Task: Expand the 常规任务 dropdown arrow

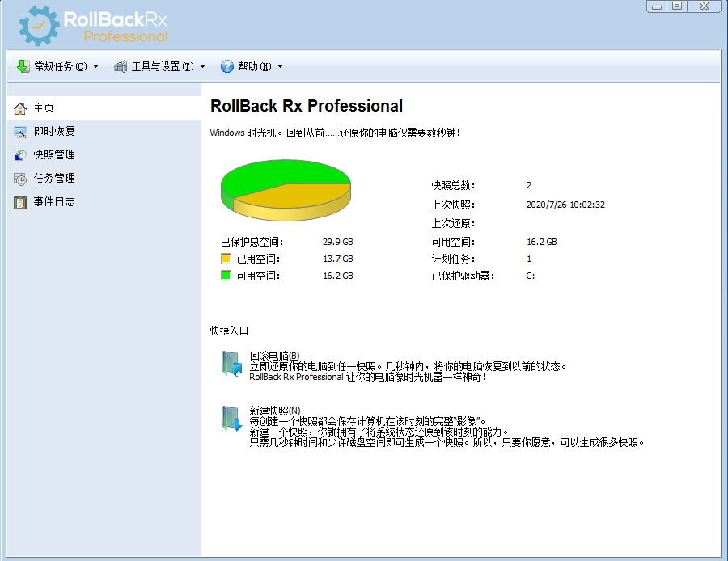Action: click(x=95, y=67)
